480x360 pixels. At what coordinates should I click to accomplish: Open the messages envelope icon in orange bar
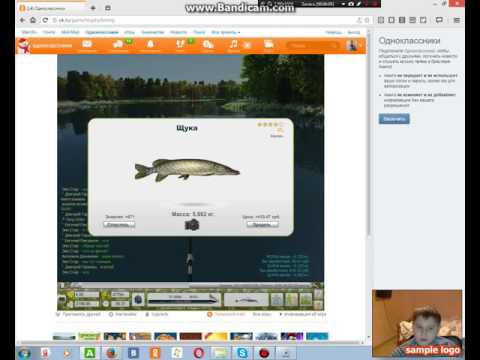pos(87,44)
